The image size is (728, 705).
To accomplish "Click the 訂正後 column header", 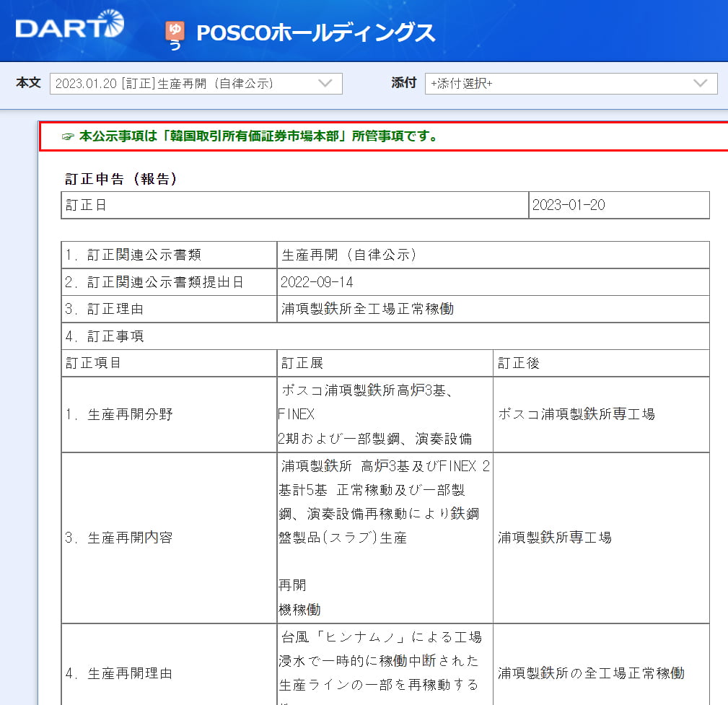I will pyautogui.click(x=601, y=363).
